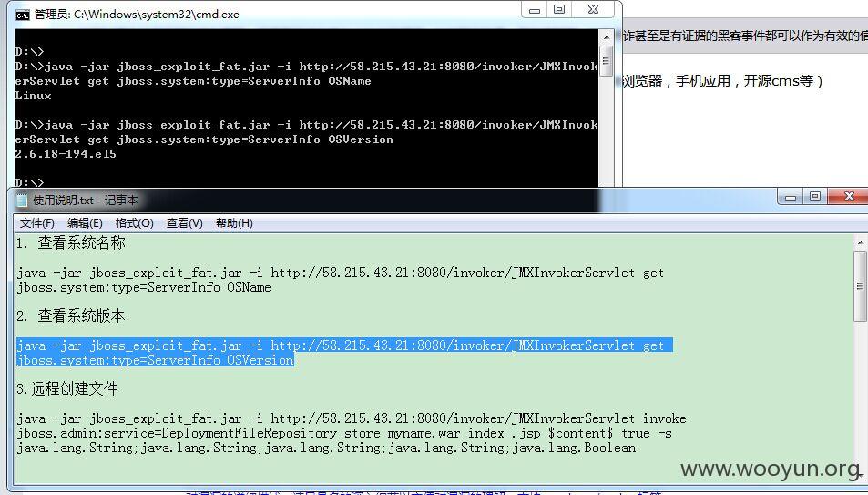Close the cmd.exe window
The width and height of the screenshot is (868, 495).
tap(593, 9)
